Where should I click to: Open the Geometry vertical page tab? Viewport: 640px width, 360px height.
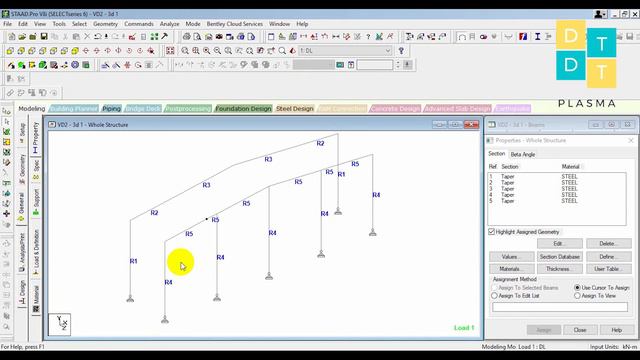(22, 168)
